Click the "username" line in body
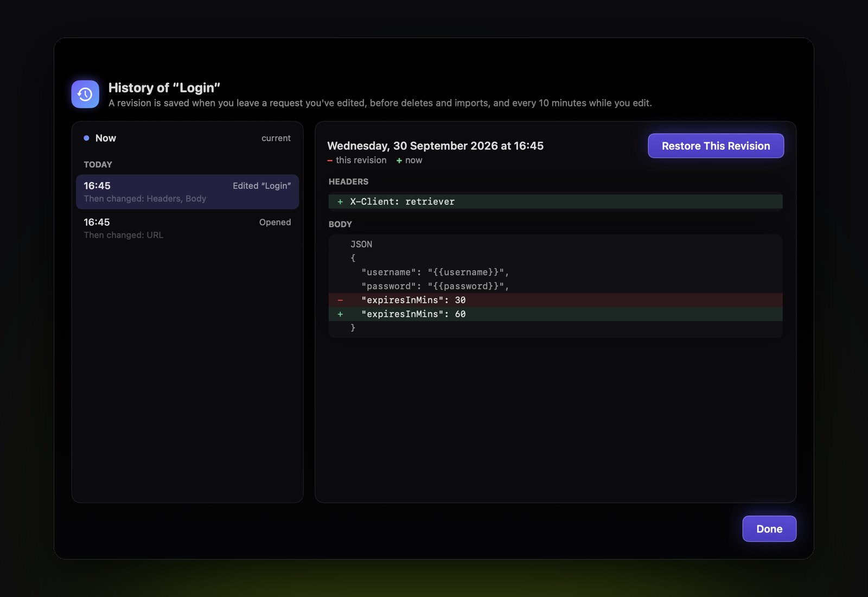868x597 pixels. point(556,272)
